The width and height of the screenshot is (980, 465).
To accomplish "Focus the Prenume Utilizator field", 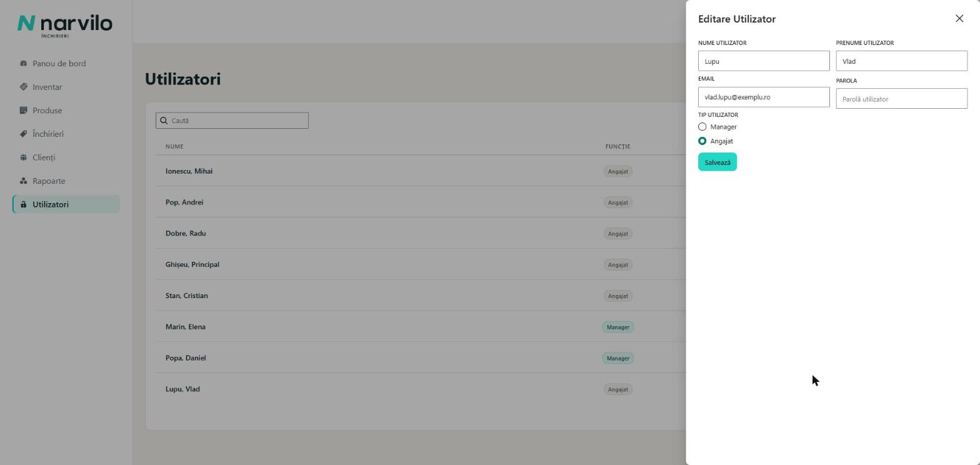I will click(902, 61).
